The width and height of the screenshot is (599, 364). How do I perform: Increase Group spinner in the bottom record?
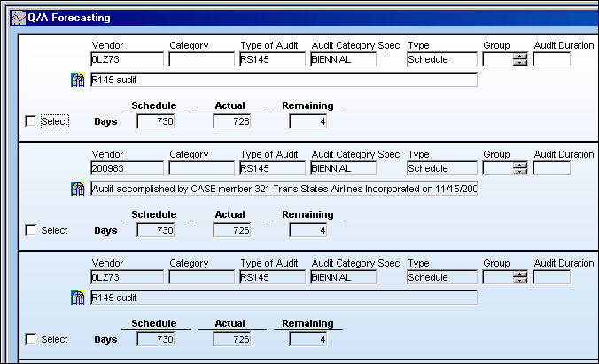point(520,275)
